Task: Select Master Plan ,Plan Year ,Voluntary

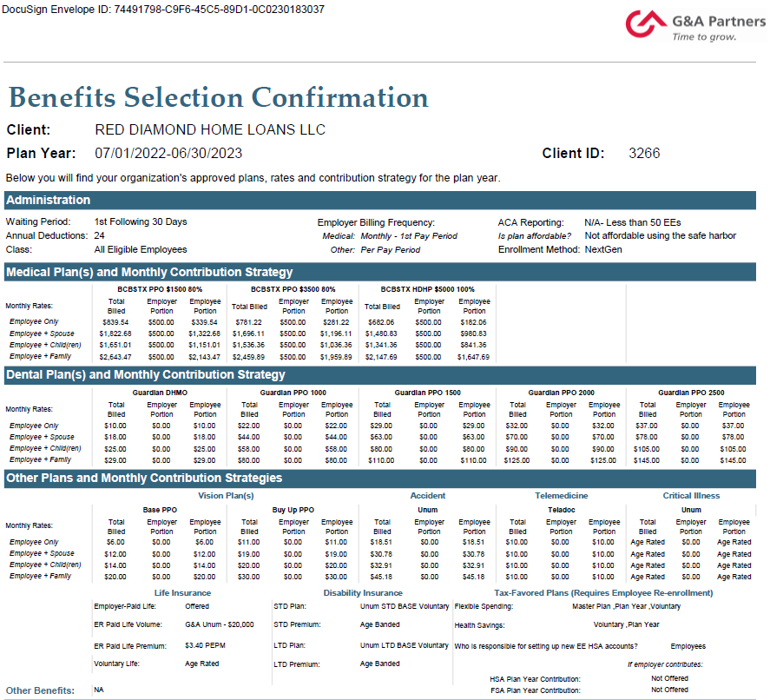Action: (626, 606)
